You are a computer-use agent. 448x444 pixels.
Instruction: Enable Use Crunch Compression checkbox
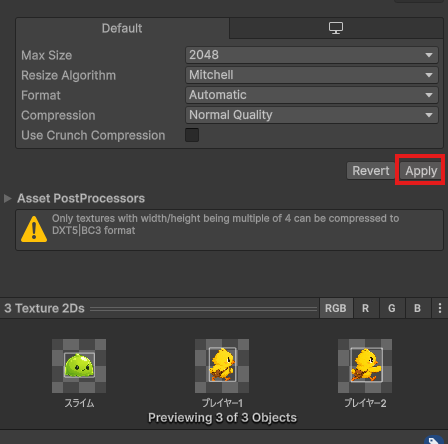(192, 135)
